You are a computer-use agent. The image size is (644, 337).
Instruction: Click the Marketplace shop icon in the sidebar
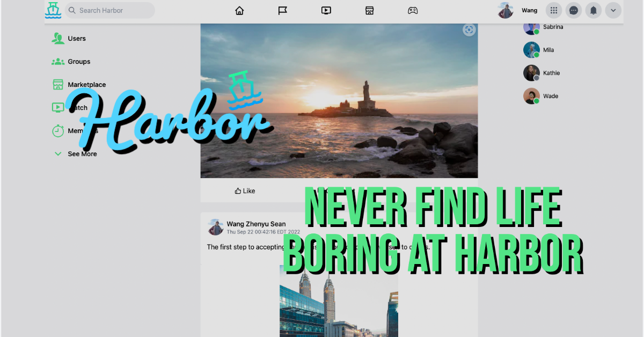click(x=58, y=85)
